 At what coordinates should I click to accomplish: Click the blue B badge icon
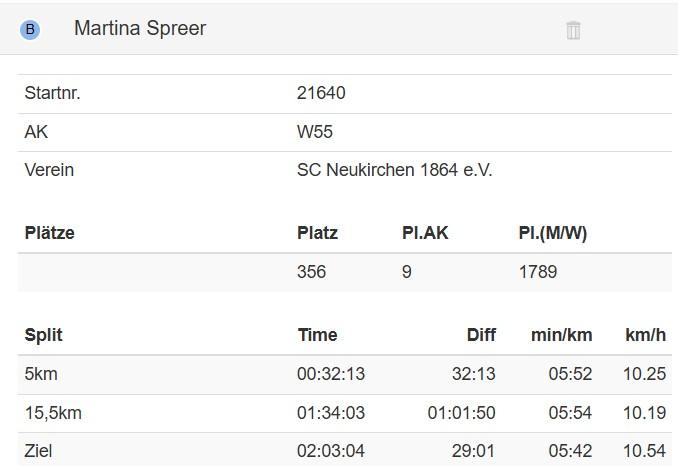click(30, 29)
